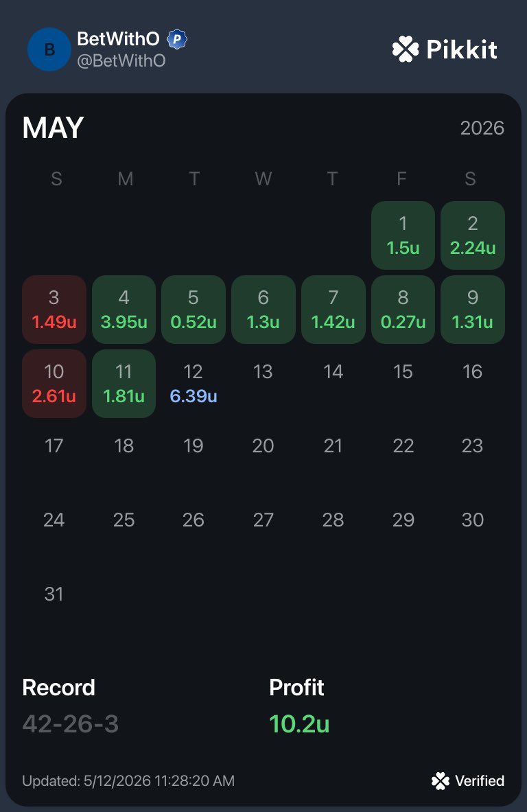Screen dimensions: 527x812
Task: Select May 10 showing 2.61u loss
Action: [54, 383]
